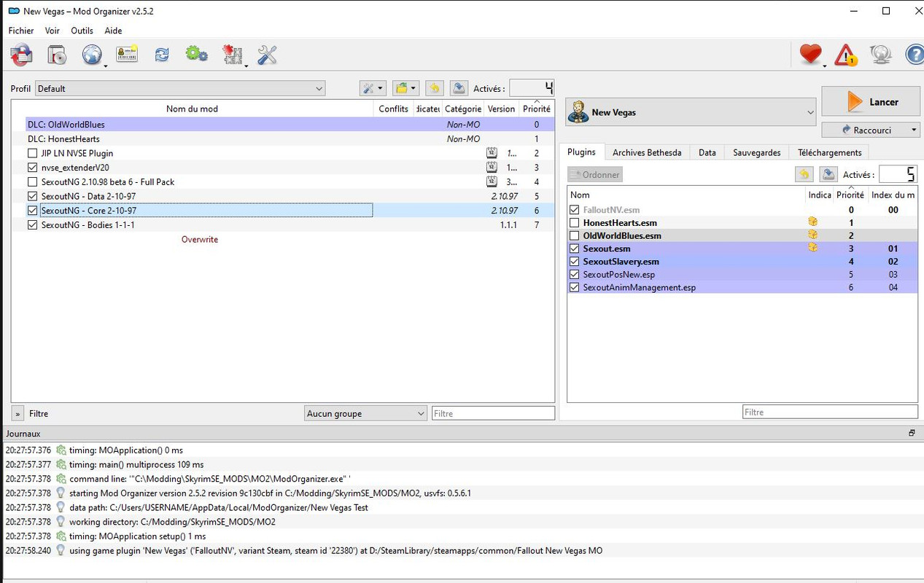Open the instance manager icon
This screenshot has width=924, height=583.
(x=21, y=55)
